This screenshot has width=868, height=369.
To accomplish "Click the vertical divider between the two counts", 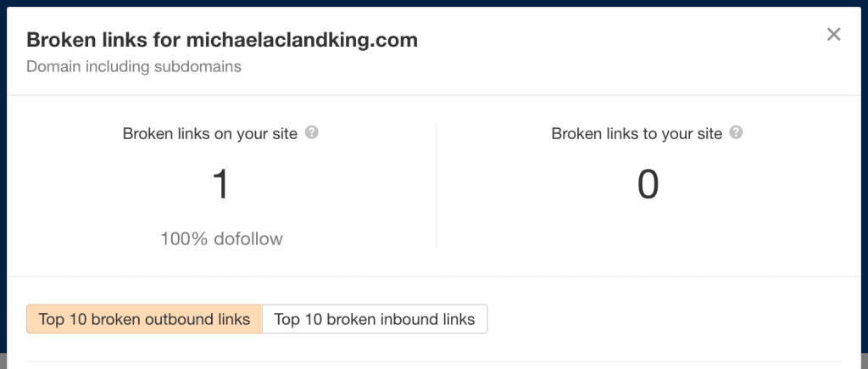I will click(437, 186).
